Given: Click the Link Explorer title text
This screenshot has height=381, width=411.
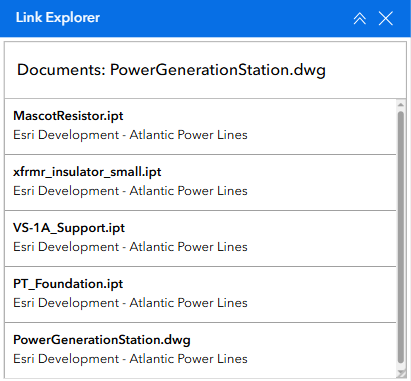Looking at the screenshot, I should tap(58, 18).
